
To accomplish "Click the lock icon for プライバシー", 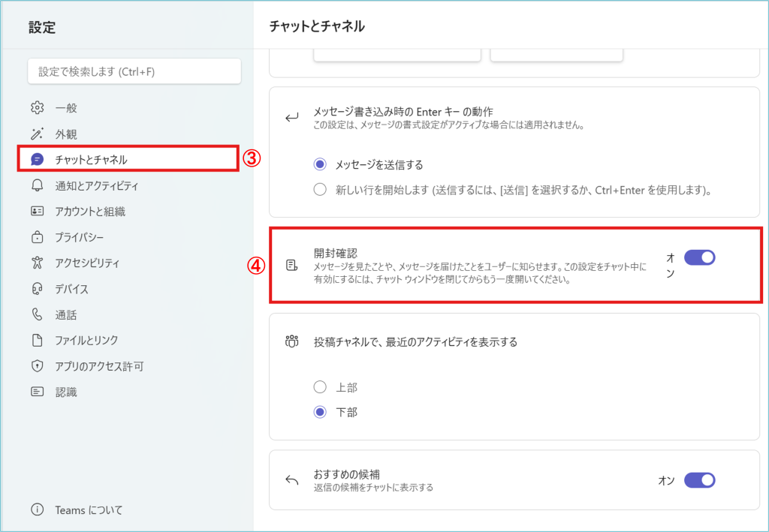I will click(x=37, y=238).
